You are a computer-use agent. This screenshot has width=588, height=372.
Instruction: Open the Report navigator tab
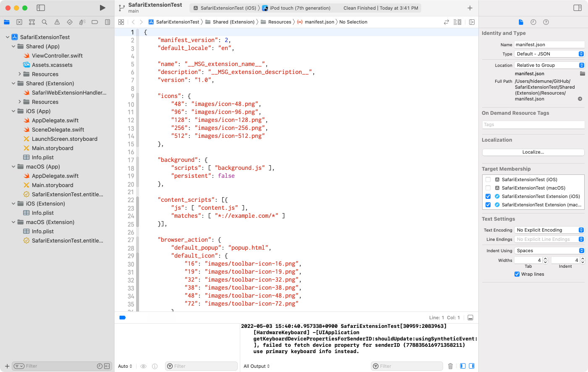(x=108, y=22)
